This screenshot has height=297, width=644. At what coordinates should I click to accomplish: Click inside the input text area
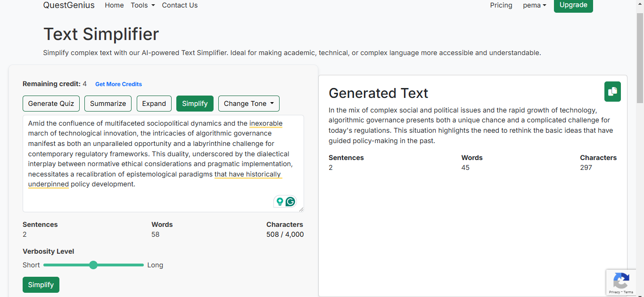163,163
